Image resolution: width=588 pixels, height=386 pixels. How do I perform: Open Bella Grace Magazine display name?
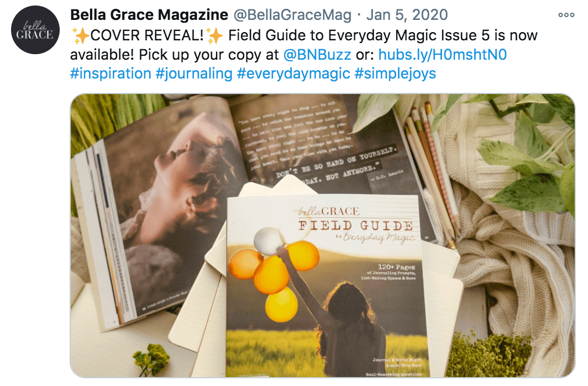click(149, 15)
